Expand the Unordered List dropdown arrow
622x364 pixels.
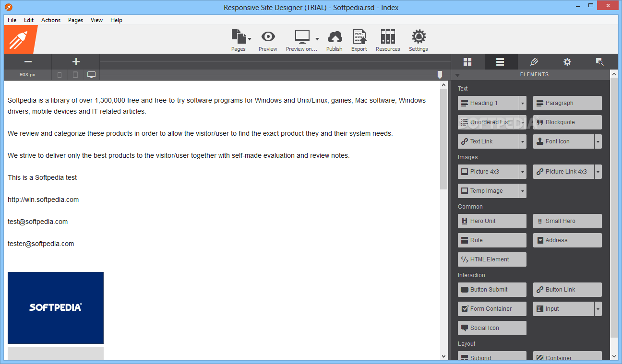[x=523, y=122]
